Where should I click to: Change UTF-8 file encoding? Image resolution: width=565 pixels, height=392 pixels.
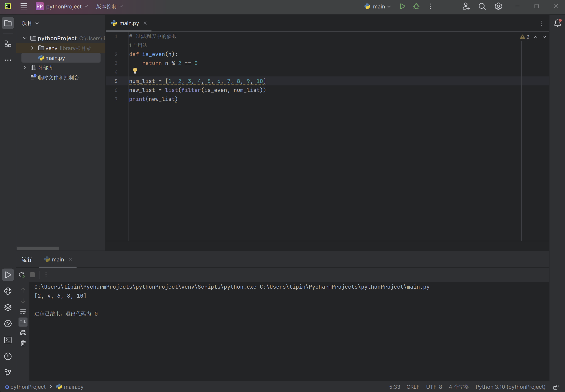[x=434, y=387]
